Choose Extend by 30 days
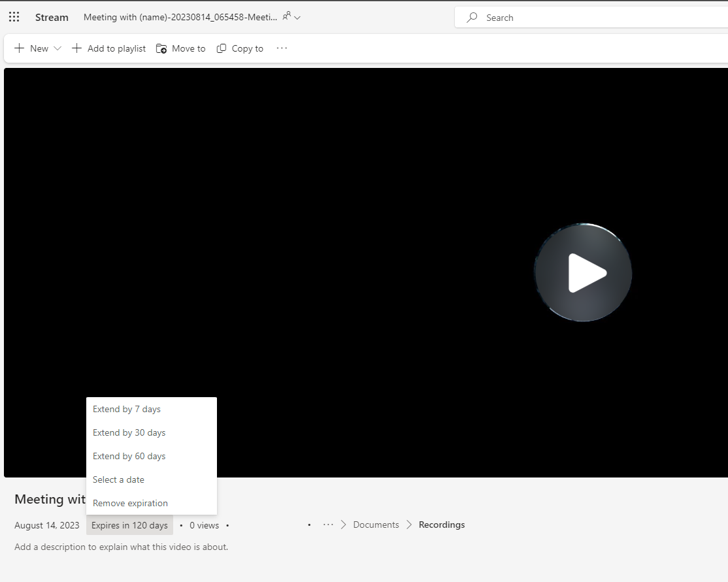The width and height of the screenshot is (728, 582). pos(152,432)
